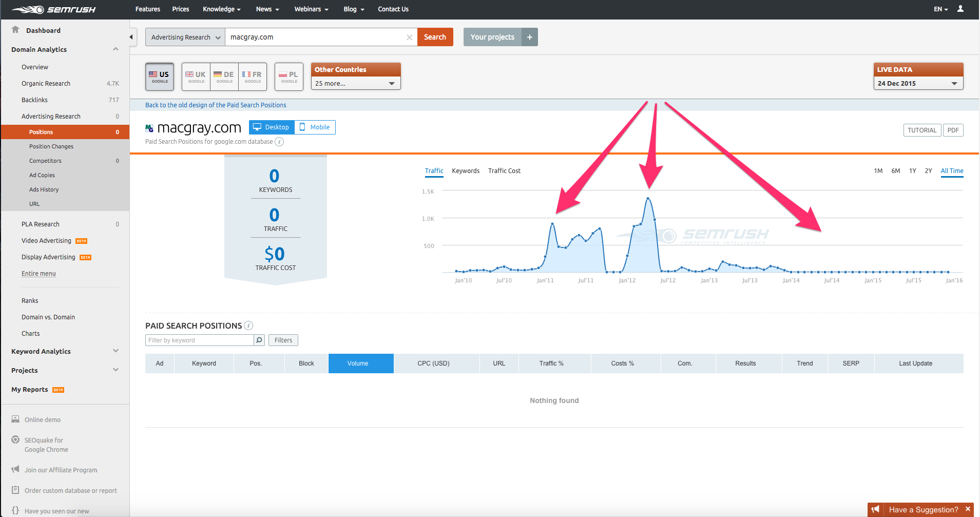Screen dimensions: 980x517
Task: Open the Other Countries 25 more dropdown
Action: 356,83
